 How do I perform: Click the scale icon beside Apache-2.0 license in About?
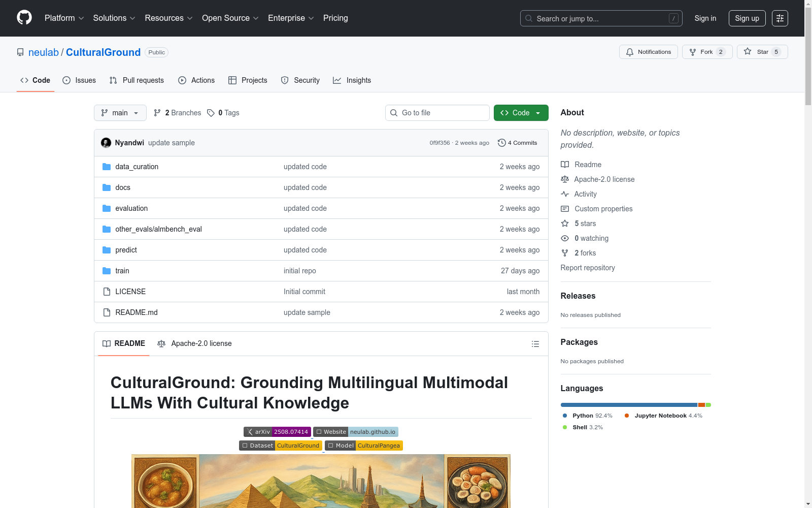click(x=565, y=179)
